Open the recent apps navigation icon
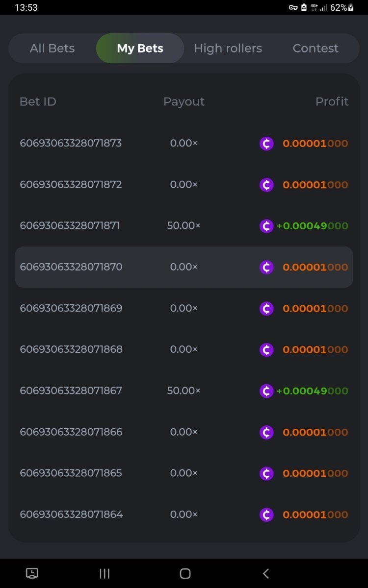Image resolution: width=368 pixels, height=588 pixels. click(105, 573)
